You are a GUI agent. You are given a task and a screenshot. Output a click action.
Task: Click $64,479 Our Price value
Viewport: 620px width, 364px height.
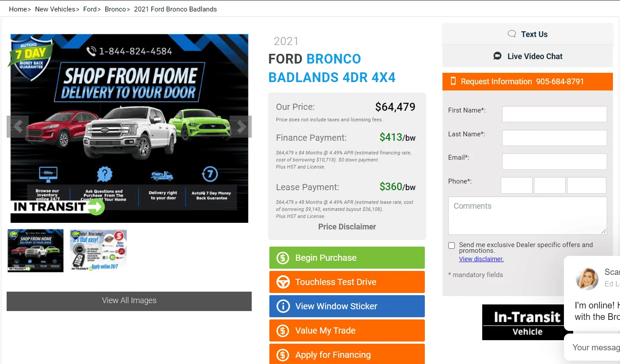click(x=395, y=107)
